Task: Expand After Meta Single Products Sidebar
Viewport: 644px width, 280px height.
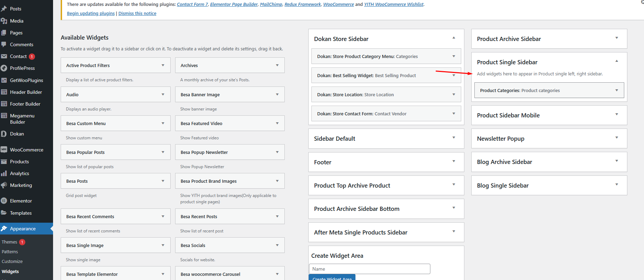Action: tap(454, 231)
